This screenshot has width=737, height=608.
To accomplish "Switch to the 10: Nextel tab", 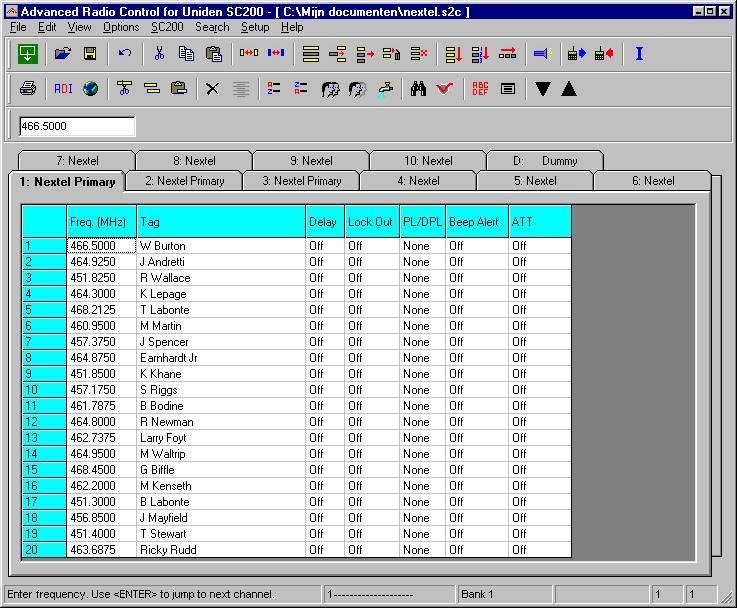I will coord(428,161).
